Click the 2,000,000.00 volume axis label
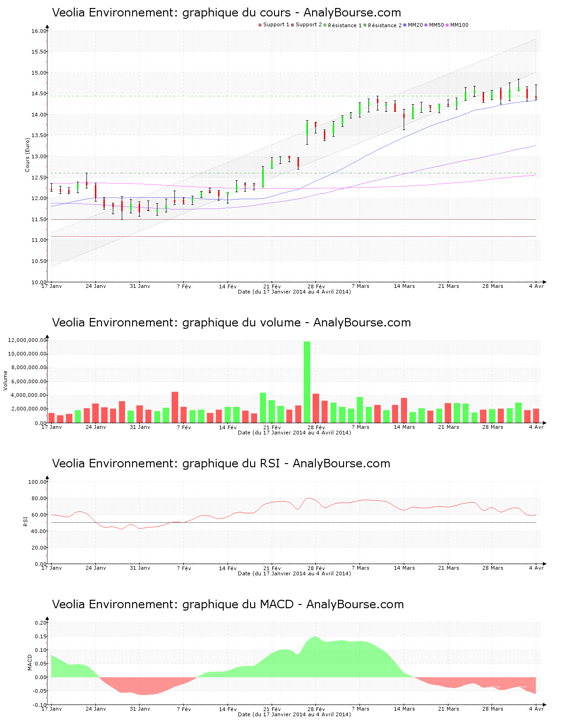This screenshot has height=728, width=564. pos(29,409)
